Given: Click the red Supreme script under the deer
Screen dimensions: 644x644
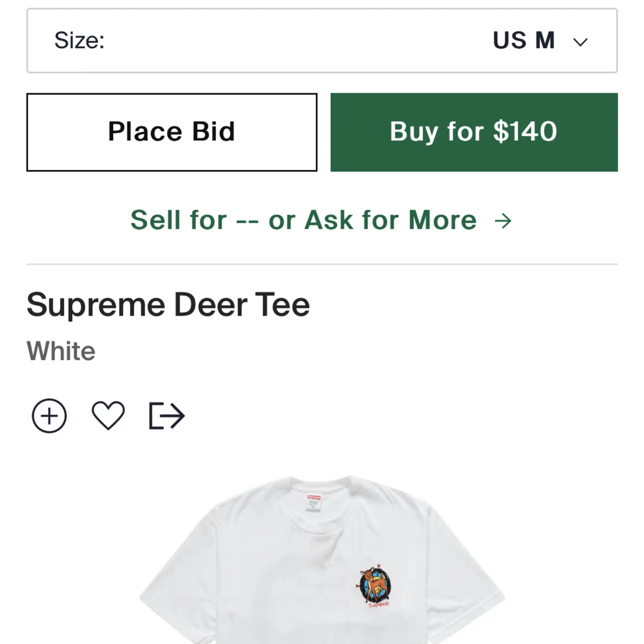Looking at the screenshot, I should (x=378, y=605).
